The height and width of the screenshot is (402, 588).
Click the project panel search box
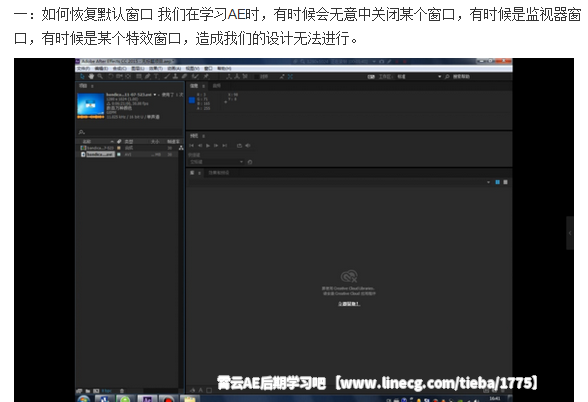click(x=129, y=132)
